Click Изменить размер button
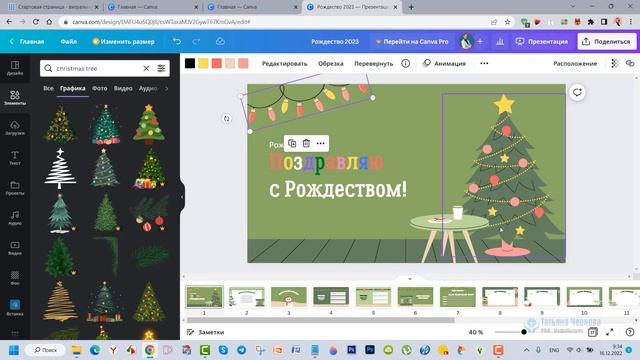Image resolution: width=640 pixels, height=360 pixels. pos(123,42)
